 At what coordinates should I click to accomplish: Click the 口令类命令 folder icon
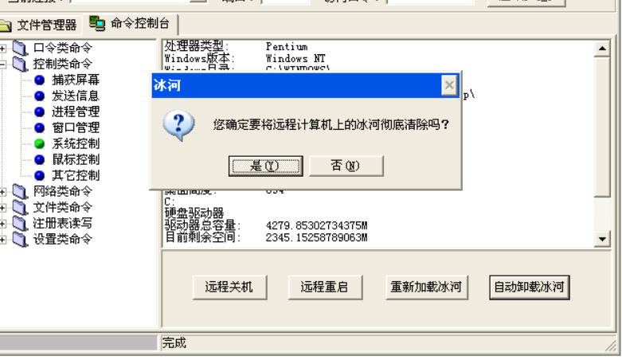pos(20,49)
